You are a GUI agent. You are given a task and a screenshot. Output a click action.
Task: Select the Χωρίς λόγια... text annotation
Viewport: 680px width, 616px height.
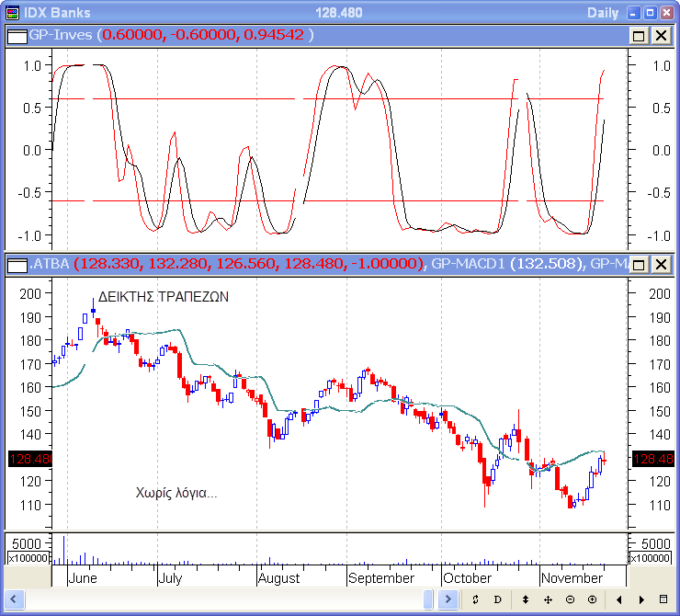(x=176, y=494)
